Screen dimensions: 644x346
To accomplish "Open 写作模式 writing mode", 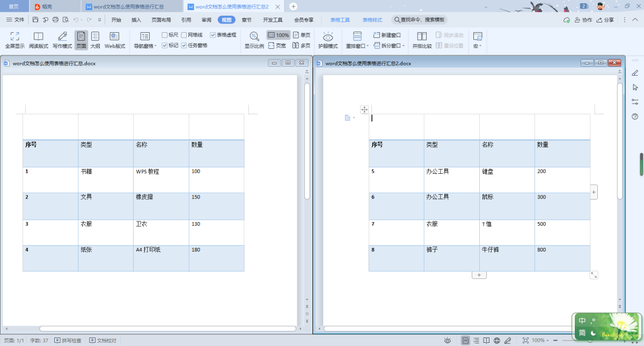I will click(63, 36).
